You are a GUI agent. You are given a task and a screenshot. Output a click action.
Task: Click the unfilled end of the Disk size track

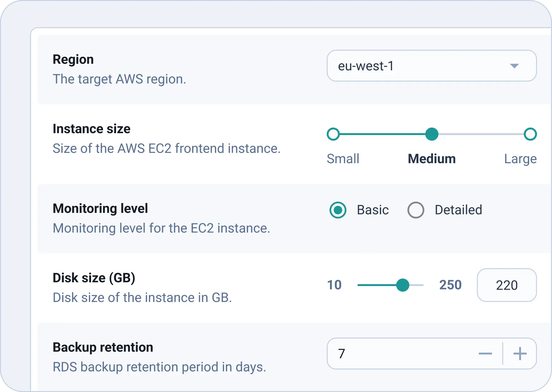[418, 285]
